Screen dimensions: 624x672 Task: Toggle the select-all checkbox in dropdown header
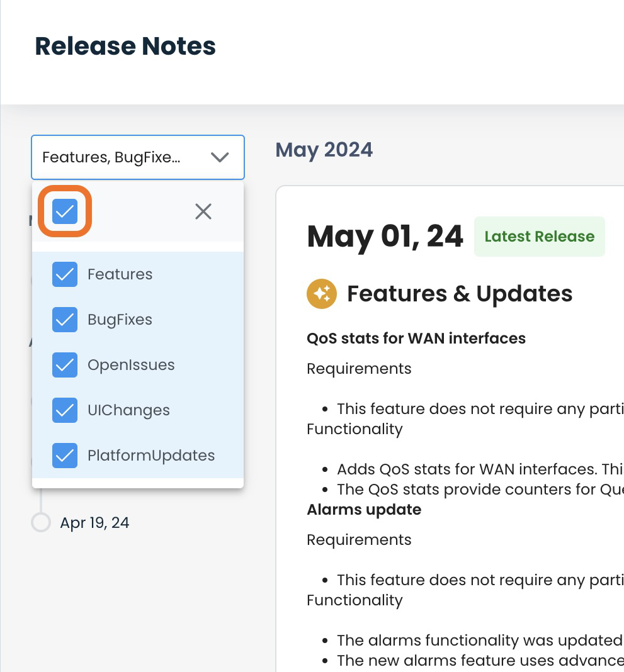click(65, 211)
